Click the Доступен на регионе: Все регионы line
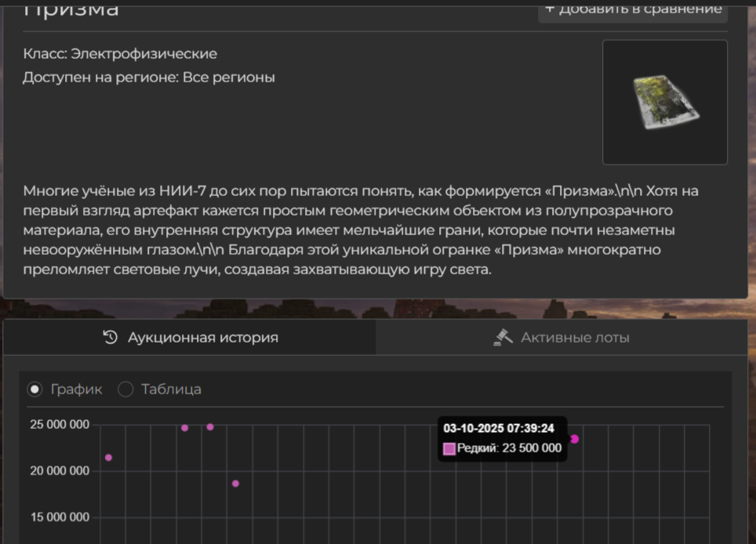 (149, 78)
